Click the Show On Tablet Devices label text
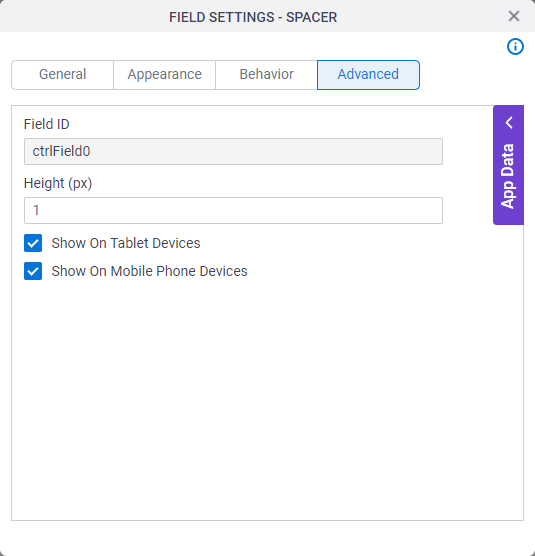The image size is (535, 556). [x=126, y=243]
